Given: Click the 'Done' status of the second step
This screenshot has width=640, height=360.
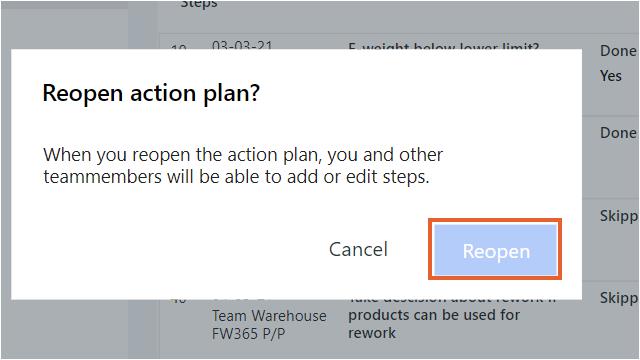Looking at the screenshot, I should pos(618,133).
